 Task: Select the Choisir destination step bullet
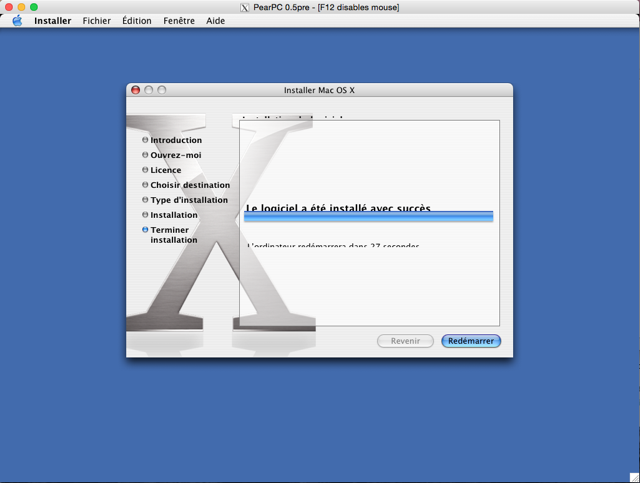click(x=145, y=185)
